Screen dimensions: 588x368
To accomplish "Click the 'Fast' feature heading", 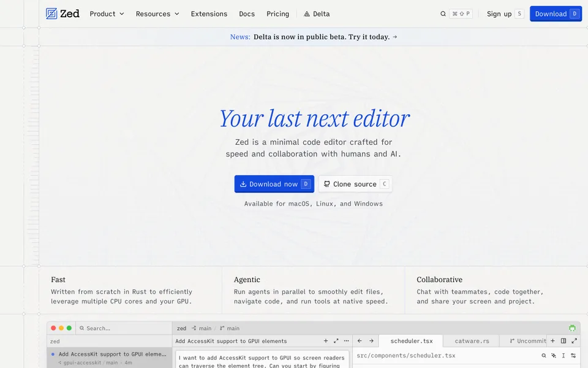I will point(58,280).
